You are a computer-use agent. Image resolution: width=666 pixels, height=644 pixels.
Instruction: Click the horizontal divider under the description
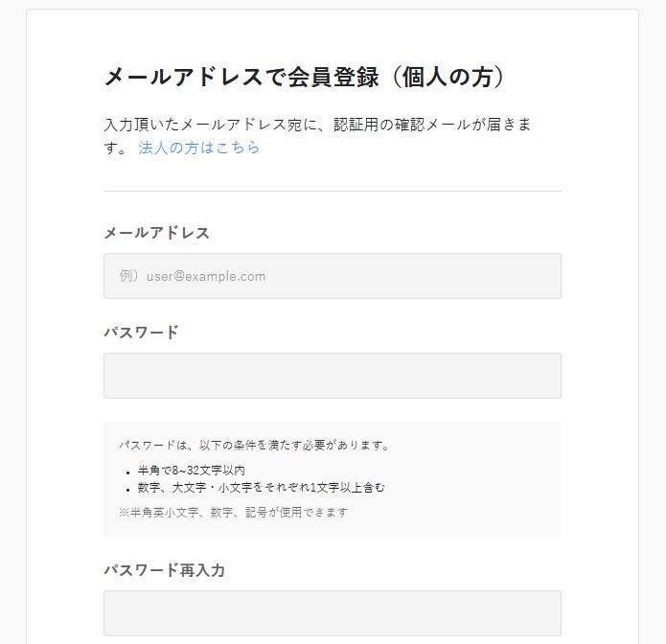coord(332,191)
